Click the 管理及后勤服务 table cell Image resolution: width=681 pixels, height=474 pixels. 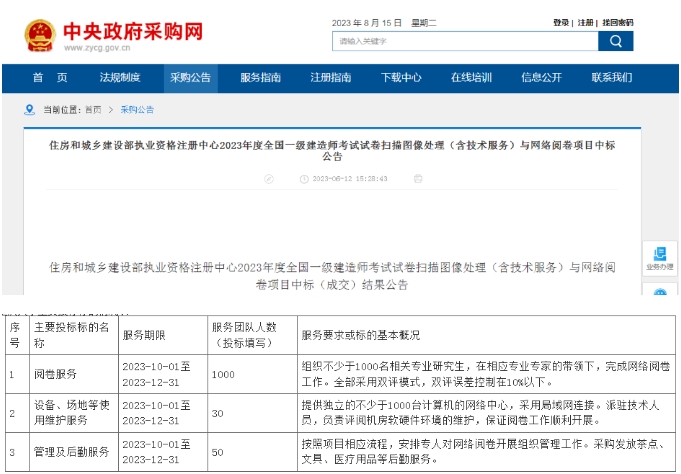(72, 452)
